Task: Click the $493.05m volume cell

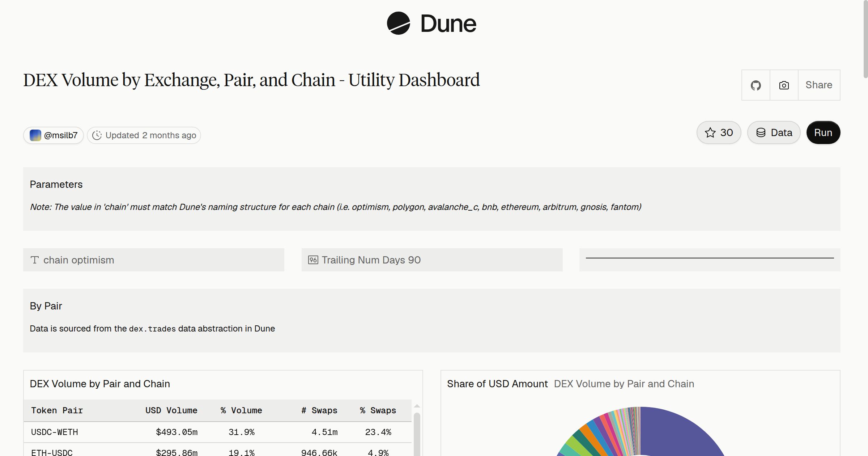Action: tap(177, 432)
